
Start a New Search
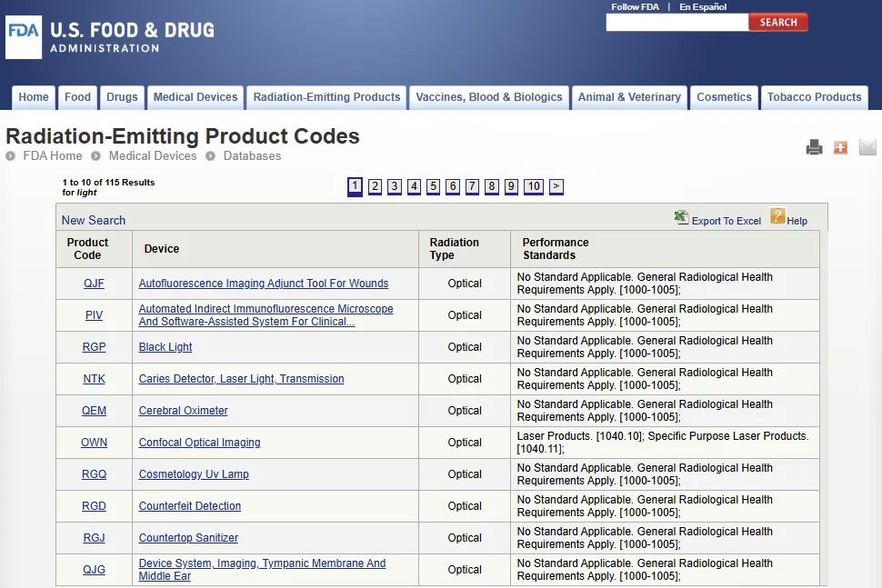click(94, 220)
